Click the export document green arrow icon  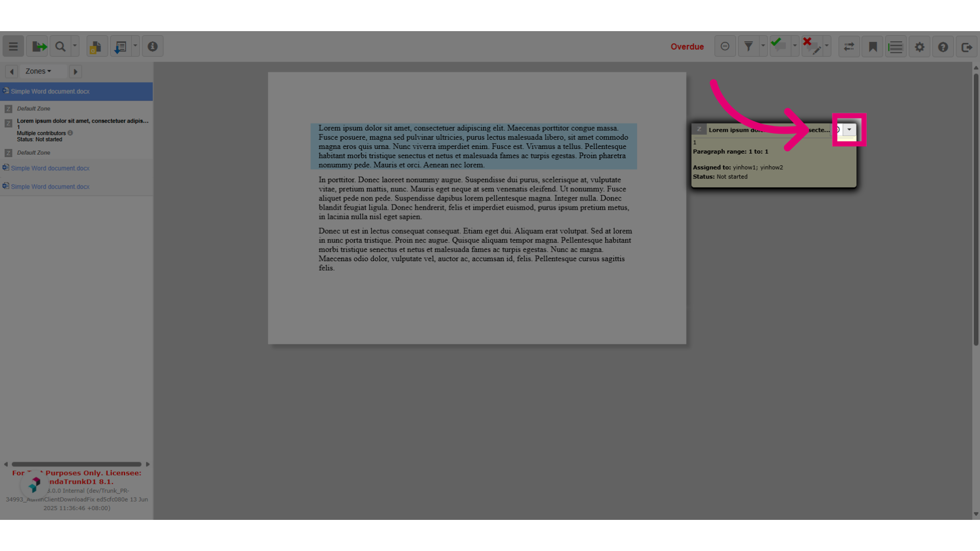pyautogui.click(x=37, y=46)
